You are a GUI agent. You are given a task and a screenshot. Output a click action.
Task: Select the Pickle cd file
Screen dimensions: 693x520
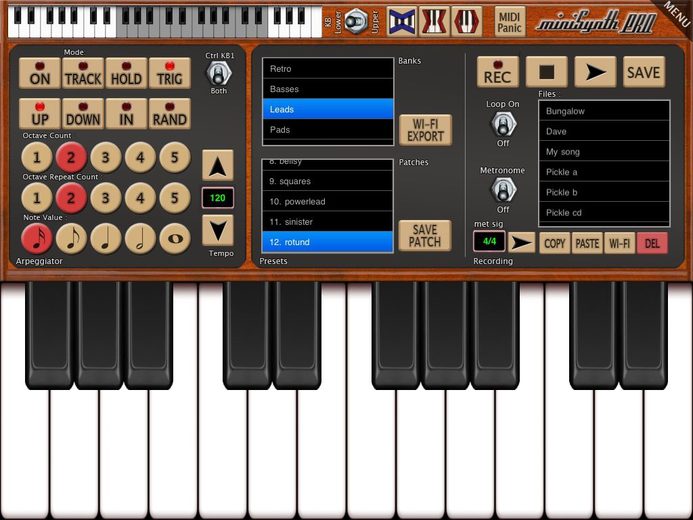(604, 213)
